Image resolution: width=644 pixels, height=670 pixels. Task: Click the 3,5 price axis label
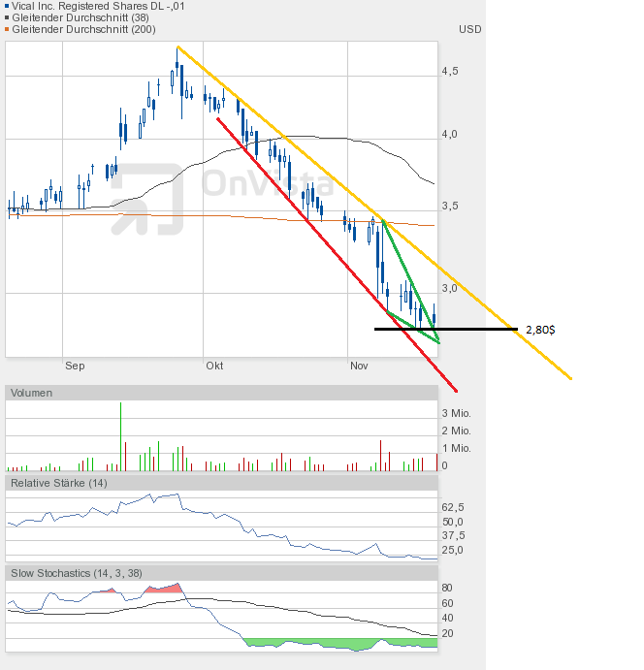coord(450,206)
